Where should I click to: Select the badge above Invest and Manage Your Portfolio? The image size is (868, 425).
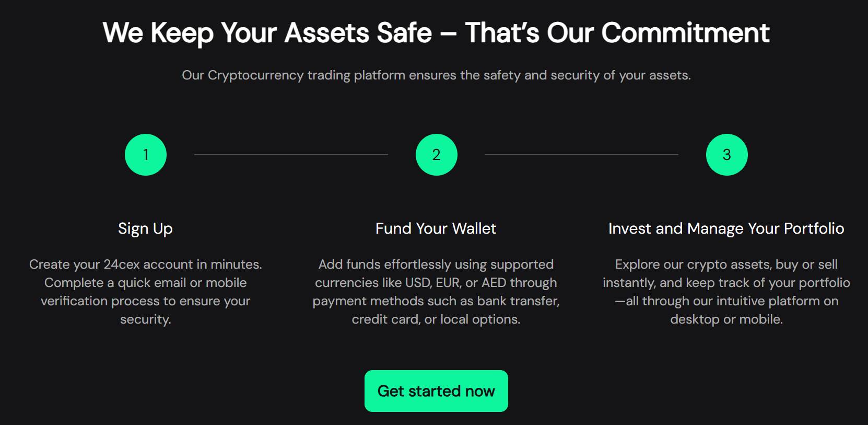coord(726,154)
